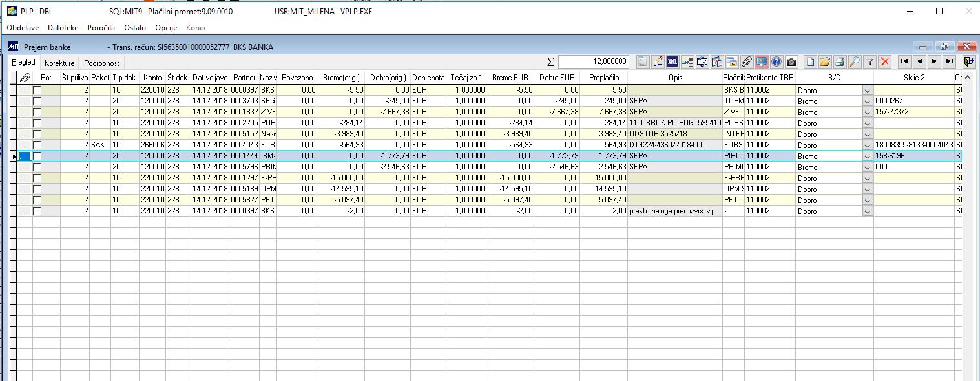Expand the B/D dropdown in the last row
980x381 pixels.
pos(867,211)
